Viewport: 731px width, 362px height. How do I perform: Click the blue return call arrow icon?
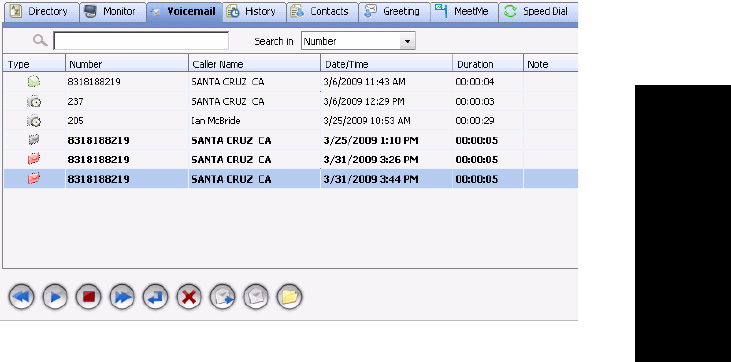[156, 297]
